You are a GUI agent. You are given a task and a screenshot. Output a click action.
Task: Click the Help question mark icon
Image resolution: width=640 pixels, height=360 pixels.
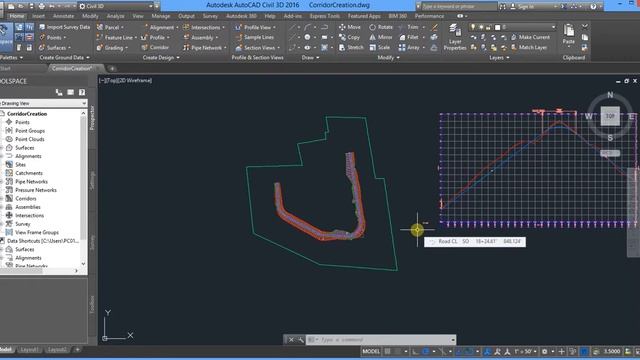(593, 6)
